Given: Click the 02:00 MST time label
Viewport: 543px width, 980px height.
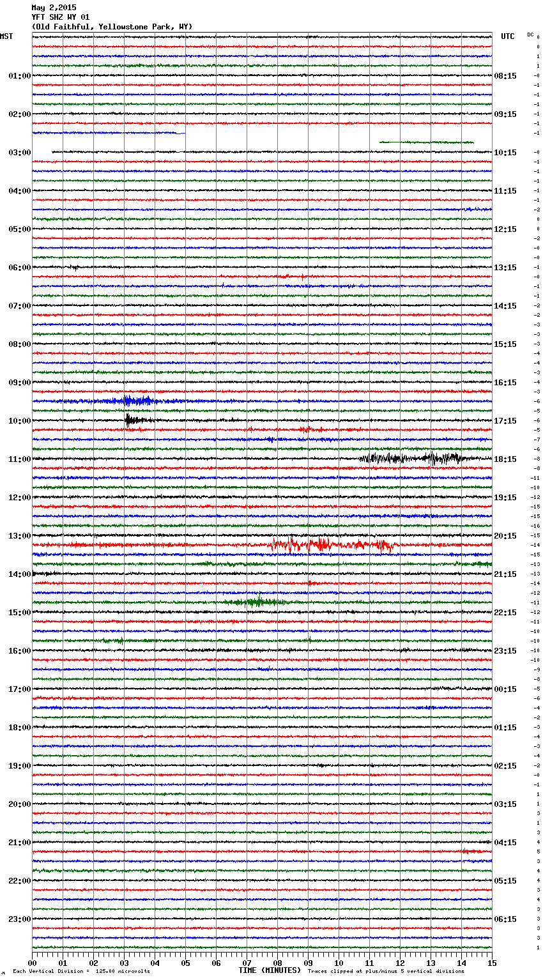Looking at the screenshot, I should click(x=20, y=114).
